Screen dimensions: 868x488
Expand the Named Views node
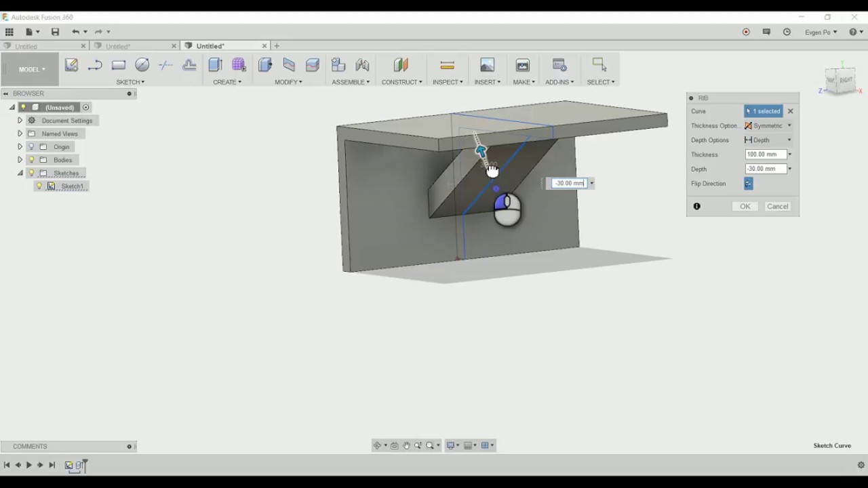(20, 134)
